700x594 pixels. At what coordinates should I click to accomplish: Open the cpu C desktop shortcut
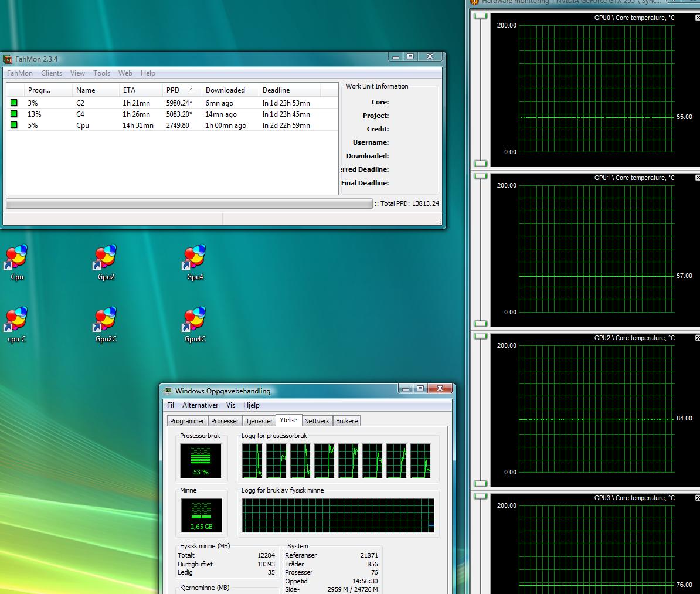point(17,325)
